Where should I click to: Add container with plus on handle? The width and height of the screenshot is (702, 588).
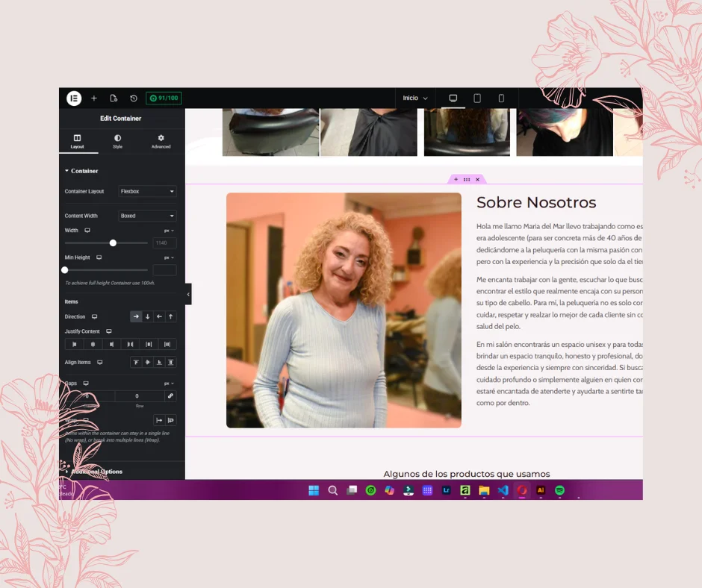coord(456,179)
